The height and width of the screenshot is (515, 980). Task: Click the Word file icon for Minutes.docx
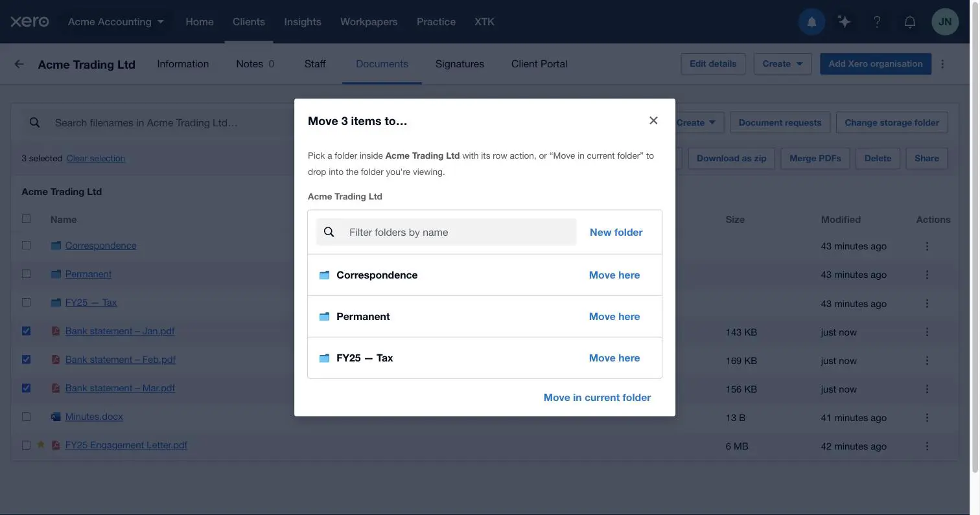click(56, 417)
